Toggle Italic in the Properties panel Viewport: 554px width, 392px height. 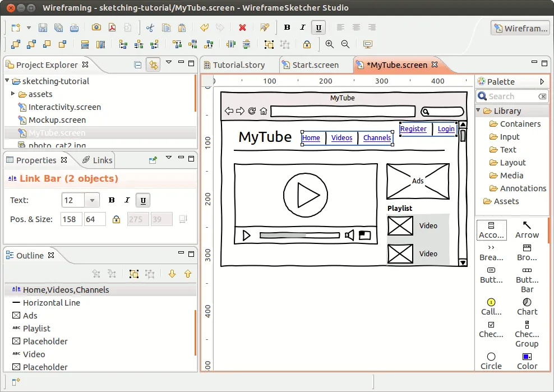click(126, 200)
